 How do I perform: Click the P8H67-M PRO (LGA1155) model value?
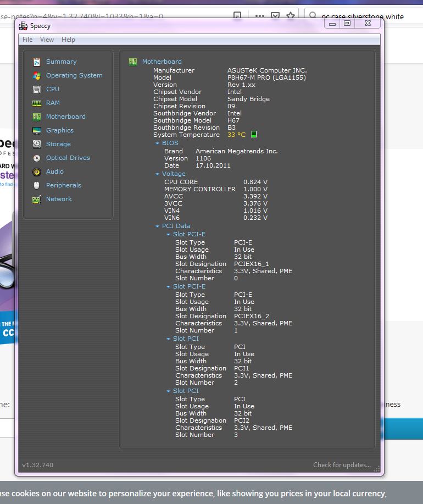[266, 78]
